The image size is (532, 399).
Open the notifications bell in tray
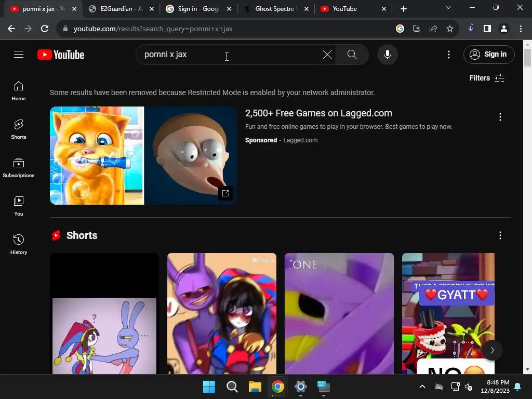[518, 387]
